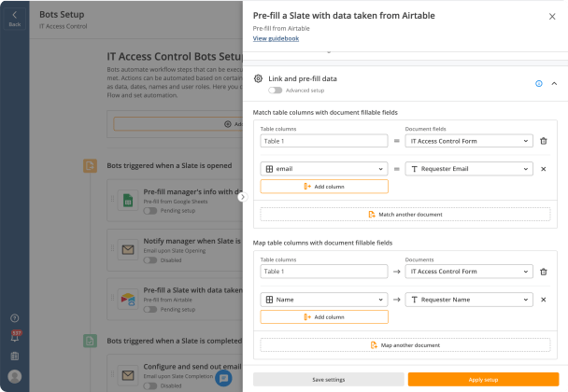This screenshot has width=568, height=392.
Task: Open notifications bell with 537 badge
Action: tap(15, 337)
